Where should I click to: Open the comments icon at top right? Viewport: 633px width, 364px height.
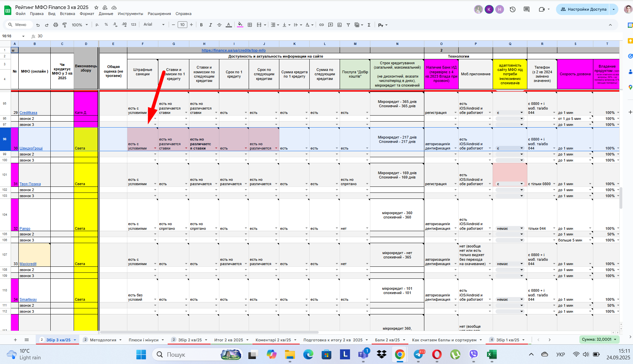coord(527,9)
